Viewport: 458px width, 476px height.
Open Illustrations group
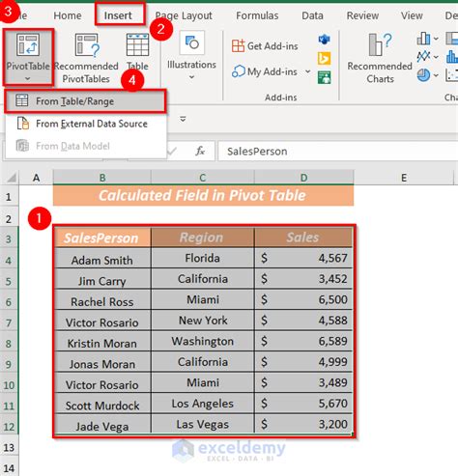click(x=191, y=55)
